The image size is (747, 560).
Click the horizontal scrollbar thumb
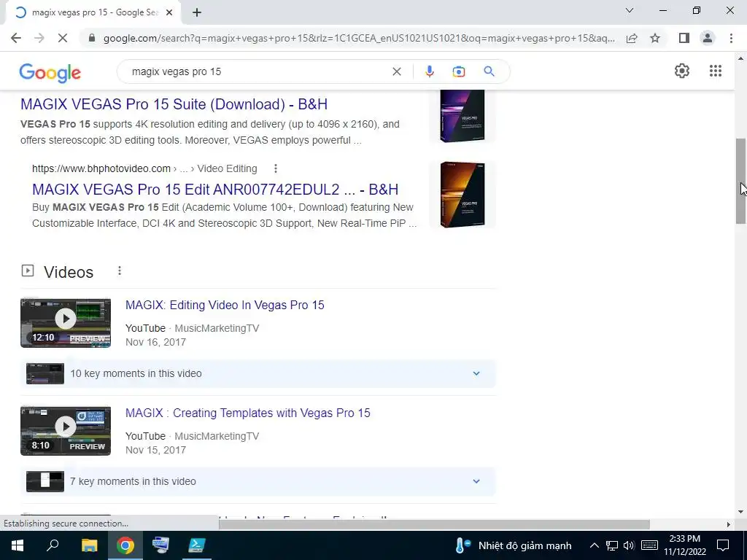pyautogui.click(x=434, y=524)
